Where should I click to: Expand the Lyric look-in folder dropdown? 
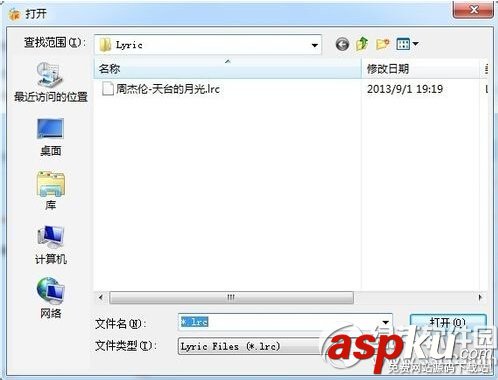click(x=314, y=45)
